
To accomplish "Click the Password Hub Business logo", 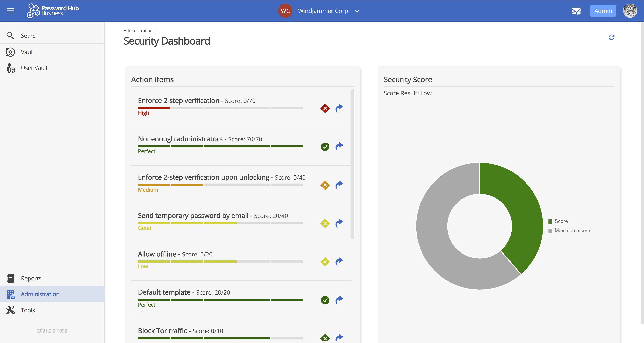I will pos(52,11).
